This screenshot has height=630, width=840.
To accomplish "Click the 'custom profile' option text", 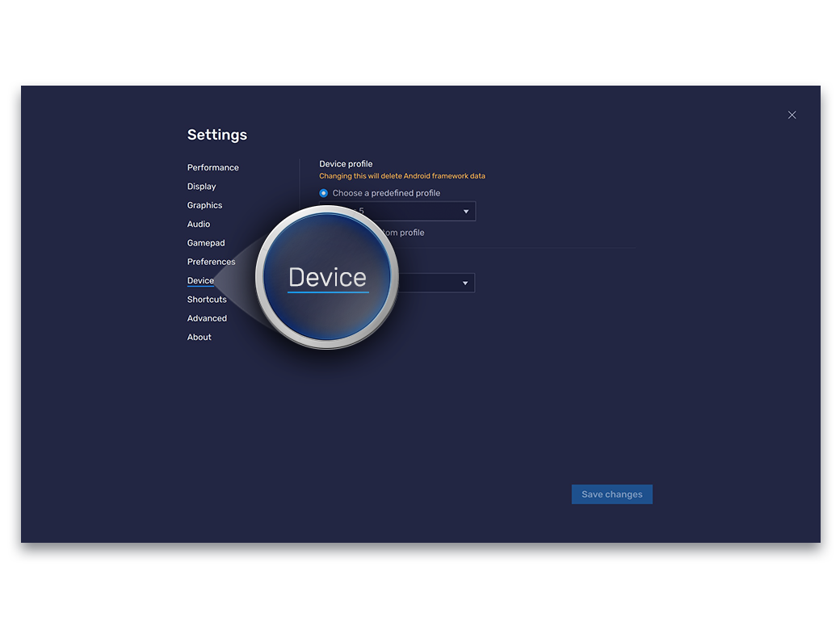I will [x=404, y=233].
